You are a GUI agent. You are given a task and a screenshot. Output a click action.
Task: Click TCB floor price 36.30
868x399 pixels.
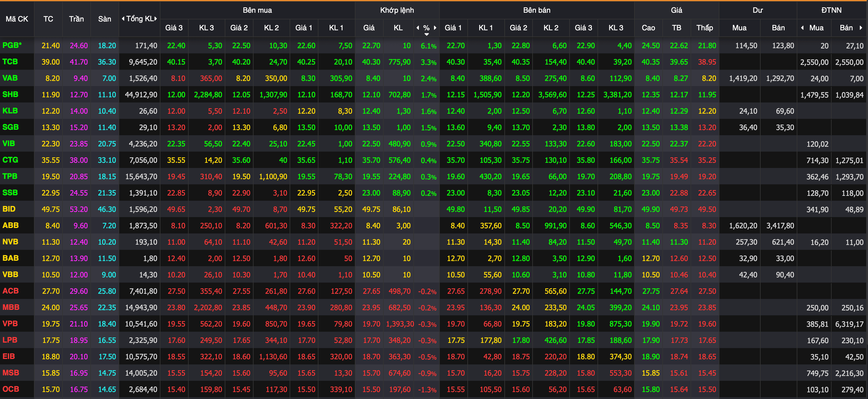[107, 62]
